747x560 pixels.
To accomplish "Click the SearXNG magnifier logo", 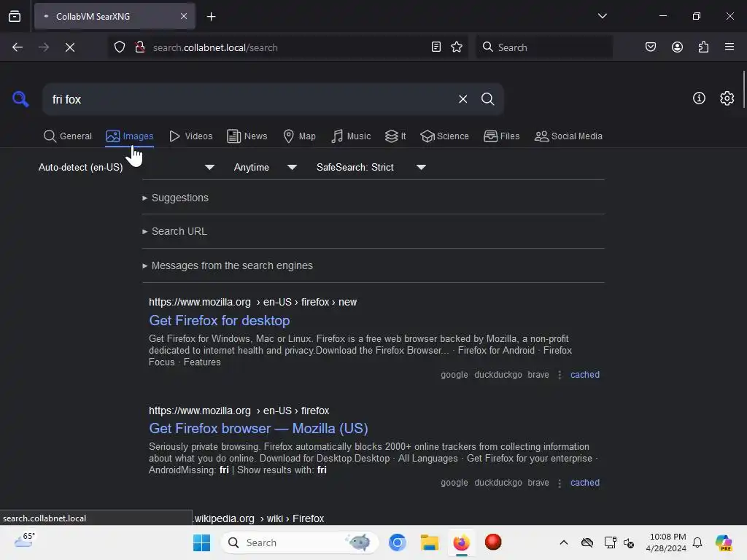I will click(20, 99).
